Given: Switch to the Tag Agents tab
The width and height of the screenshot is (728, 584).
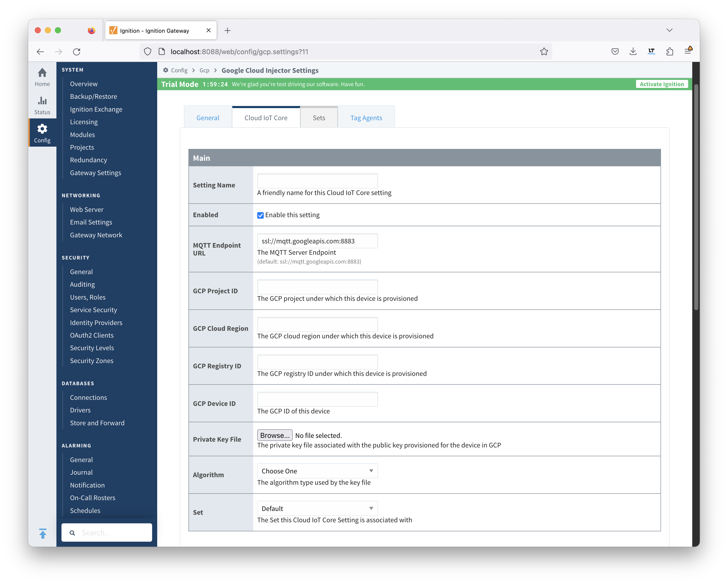Looking at the screenshot, I should click(366, 118).
